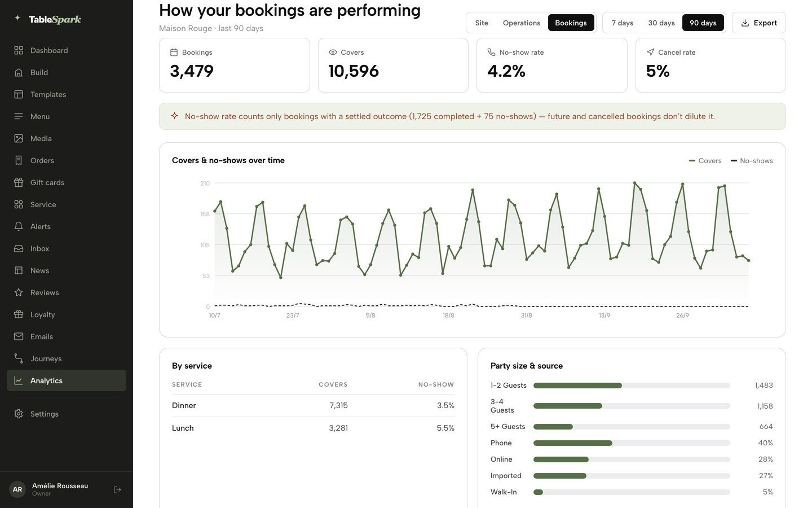Click the arrow icon on Cancel rate card
Screen dimensions: 812x508
click(650, 52)
